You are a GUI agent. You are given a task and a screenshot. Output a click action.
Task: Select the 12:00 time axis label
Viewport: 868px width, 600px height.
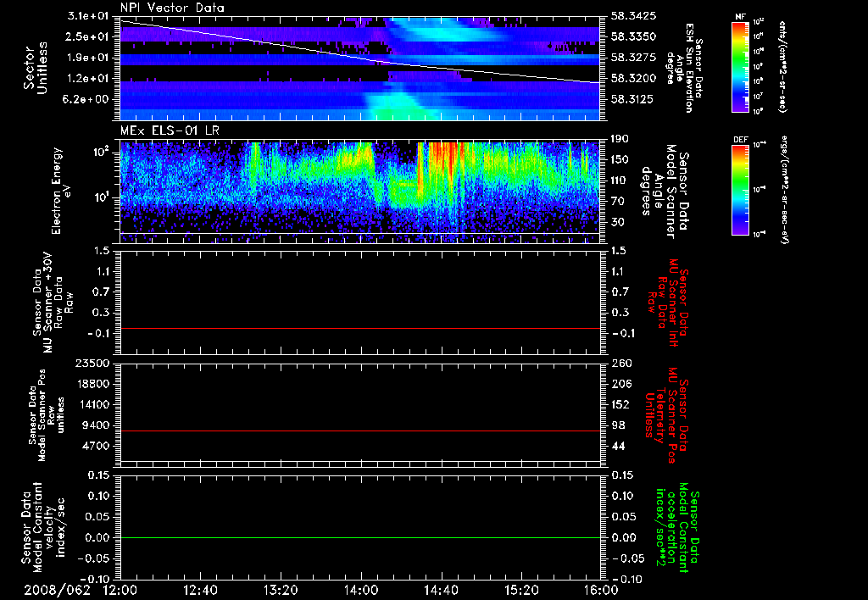120,590
